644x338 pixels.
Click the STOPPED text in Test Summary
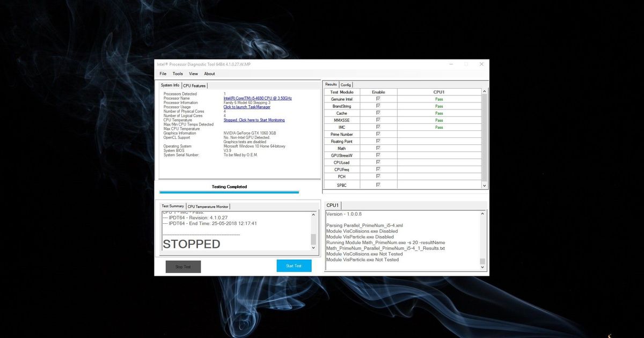[x=191, y=244]
